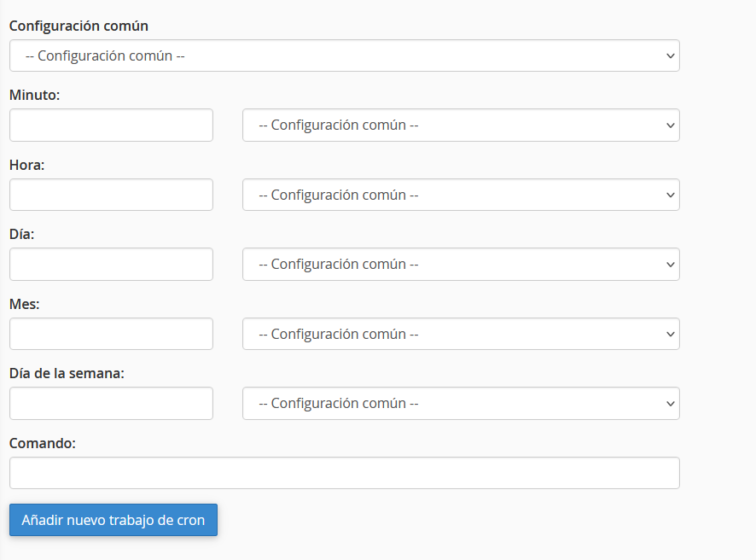Click the Minuto text input field

pos(111,125)
